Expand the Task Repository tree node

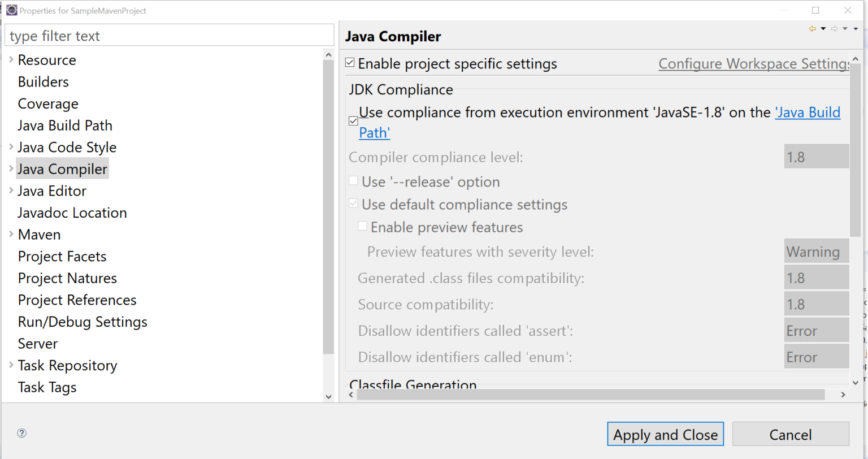pyautogui.click(x=10, y=365)
